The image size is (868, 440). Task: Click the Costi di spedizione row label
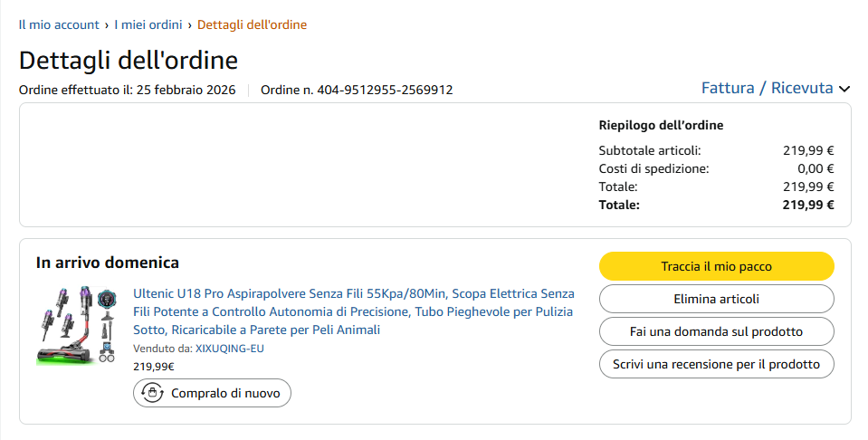pyautogui.click(x=653, y=168)
